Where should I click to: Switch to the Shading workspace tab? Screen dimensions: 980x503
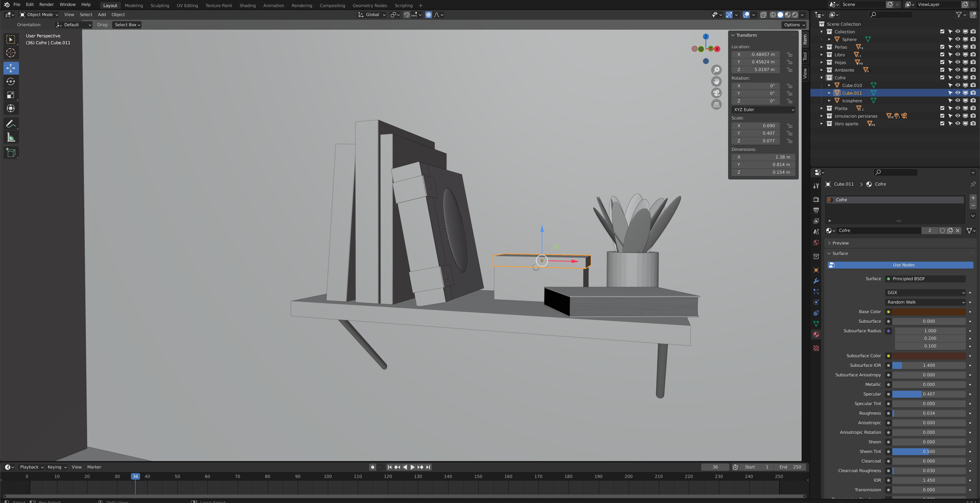click(x=247, y=5)
